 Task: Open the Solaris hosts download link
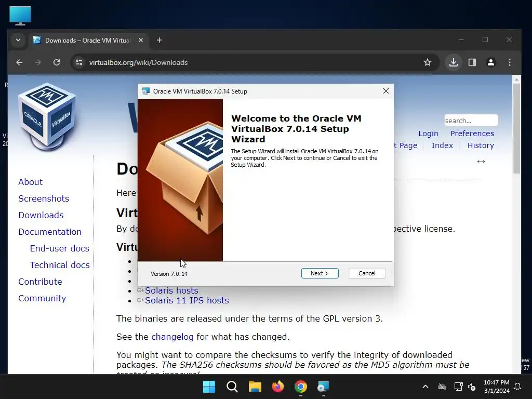[x=171, y=290]
